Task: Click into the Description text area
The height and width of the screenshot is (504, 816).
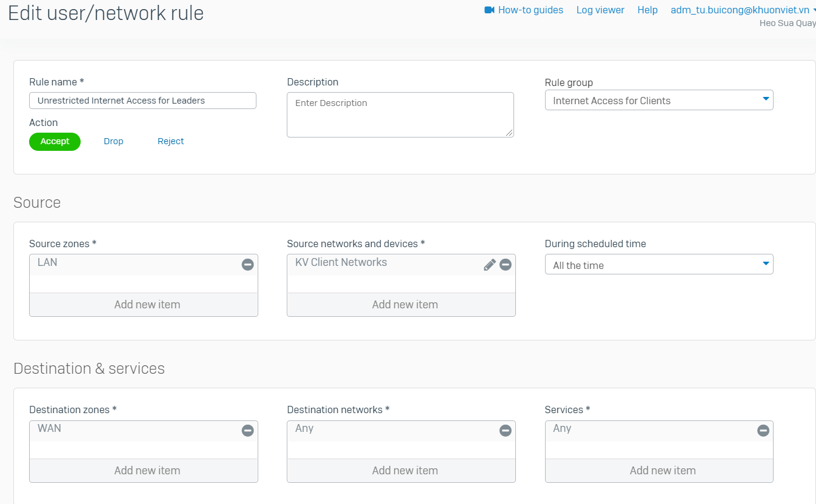Action: click(x=400, y=114)
